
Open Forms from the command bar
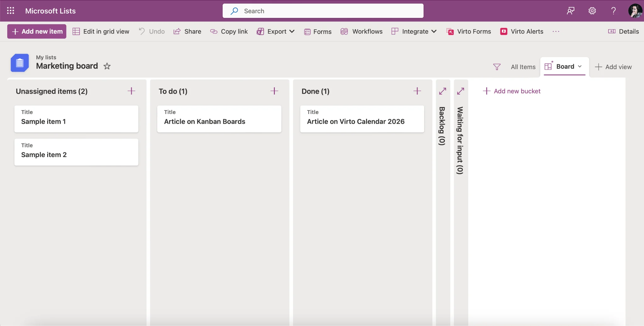pyautogui.click(x=318, y=31)
